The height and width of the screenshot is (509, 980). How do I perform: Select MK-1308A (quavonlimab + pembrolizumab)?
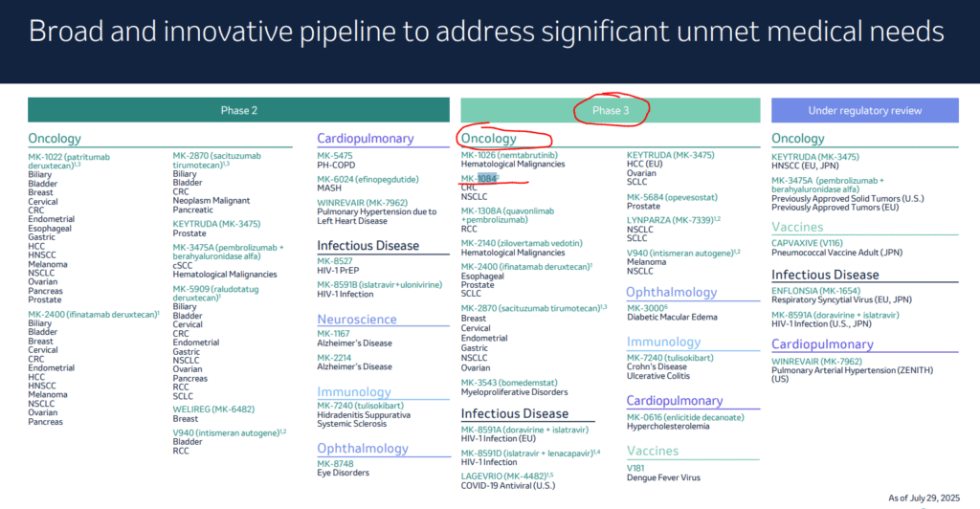click(507, 215)
